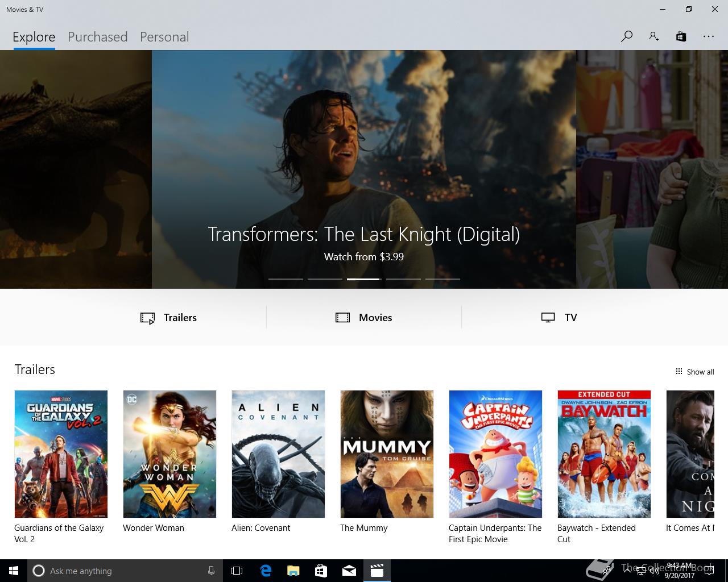This screenshot has width=728, height=582.
Task: Switch to the Personal tab
Action: (x=164, y=37)
